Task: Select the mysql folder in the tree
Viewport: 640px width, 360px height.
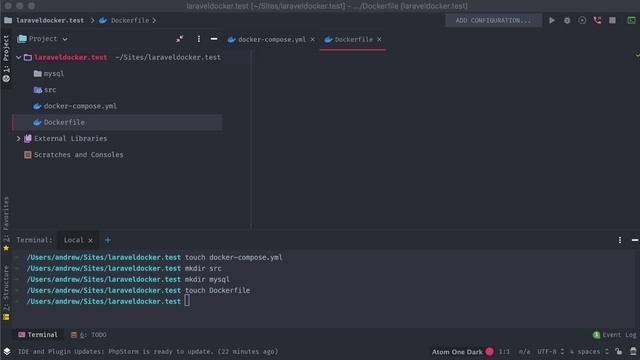Action: point(49,74)
